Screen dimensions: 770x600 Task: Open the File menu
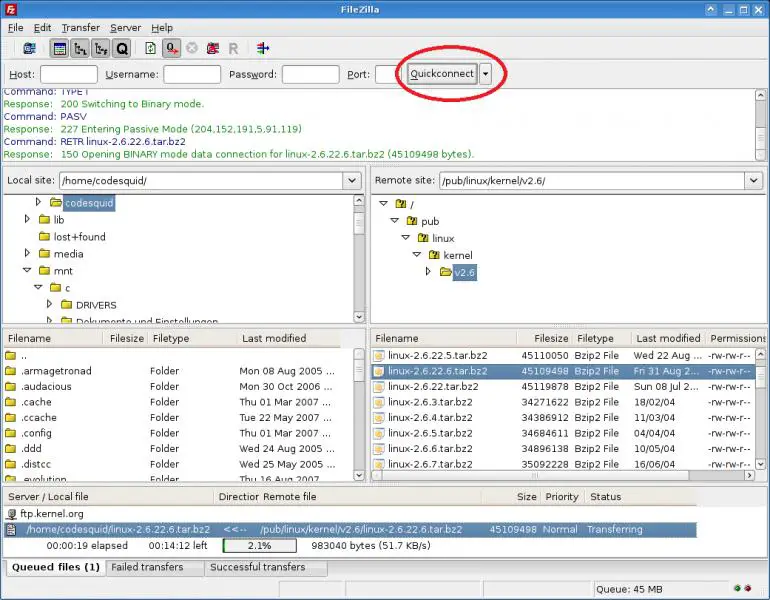pyautogui.click(x=16, y=28)
